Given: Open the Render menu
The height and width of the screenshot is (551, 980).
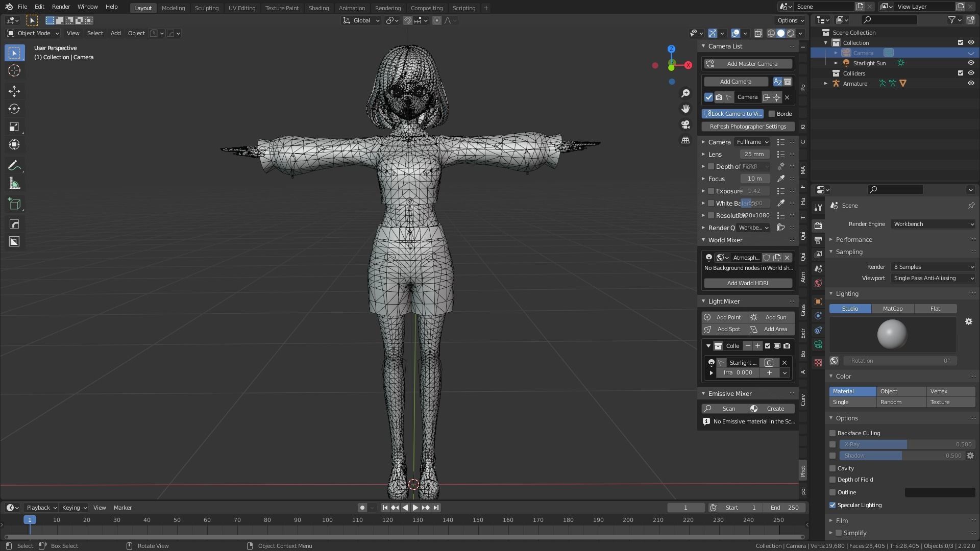Looking at the screenshot, I should pyautogui.click(x=61, y=7).
